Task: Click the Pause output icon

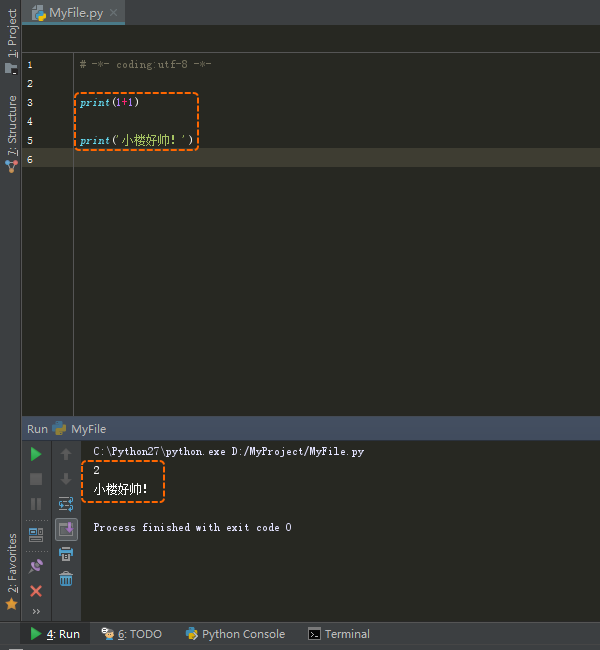Action: pyautogui.click(x=36, y=504)
